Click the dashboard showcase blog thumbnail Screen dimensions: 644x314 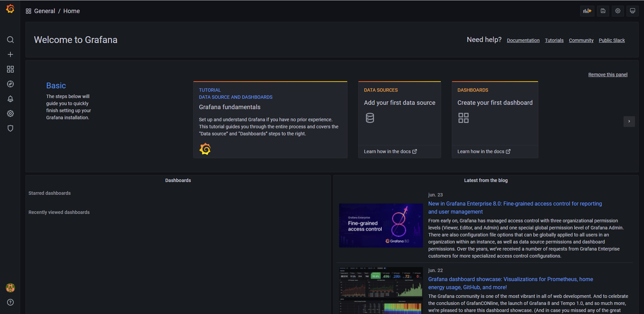(x=381, y=290)
